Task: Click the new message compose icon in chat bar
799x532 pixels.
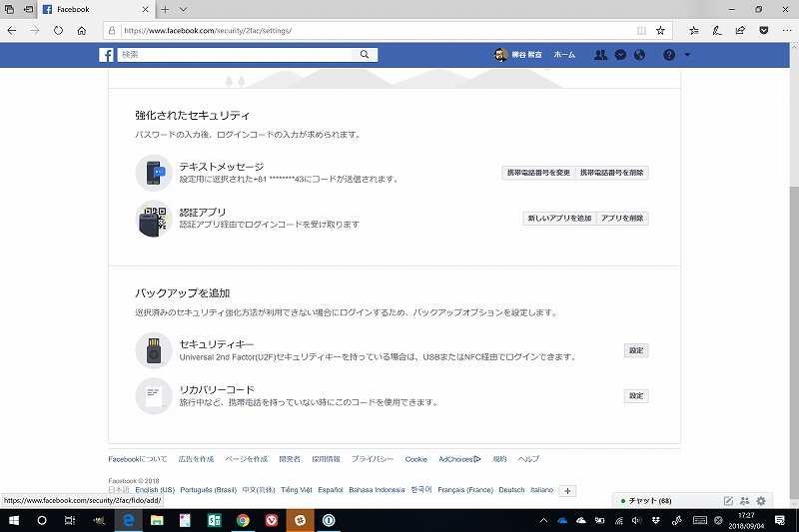Action: [728, 501]
